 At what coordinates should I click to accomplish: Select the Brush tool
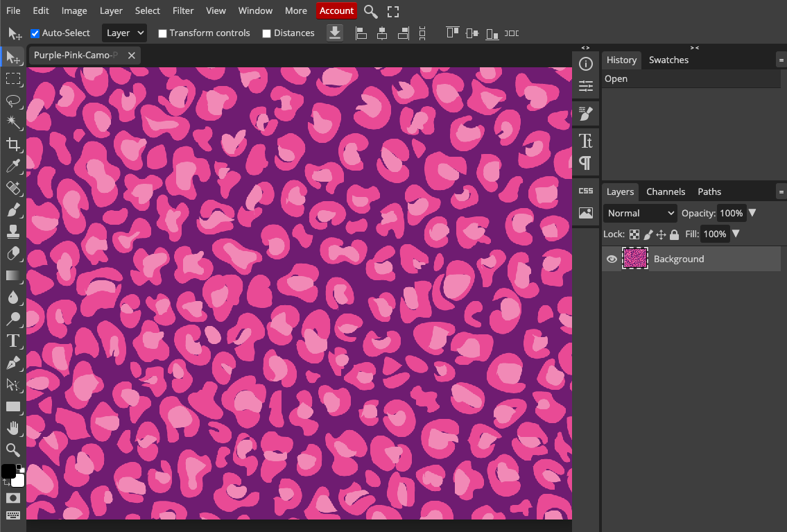point(13,209)
